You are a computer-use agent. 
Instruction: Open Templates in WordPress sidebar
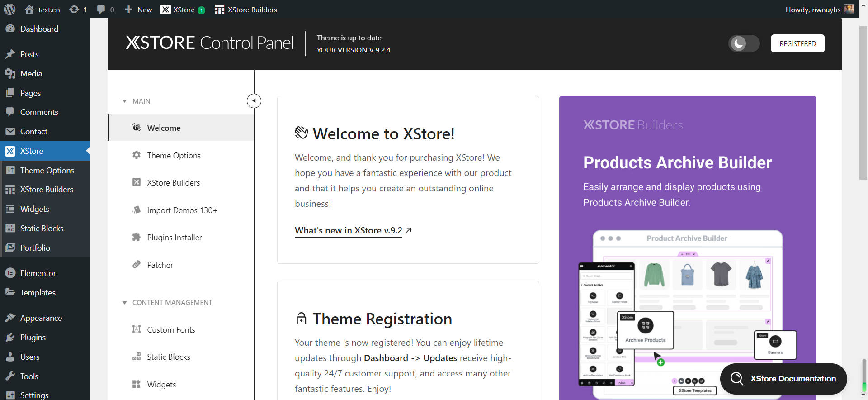(45, 292)
